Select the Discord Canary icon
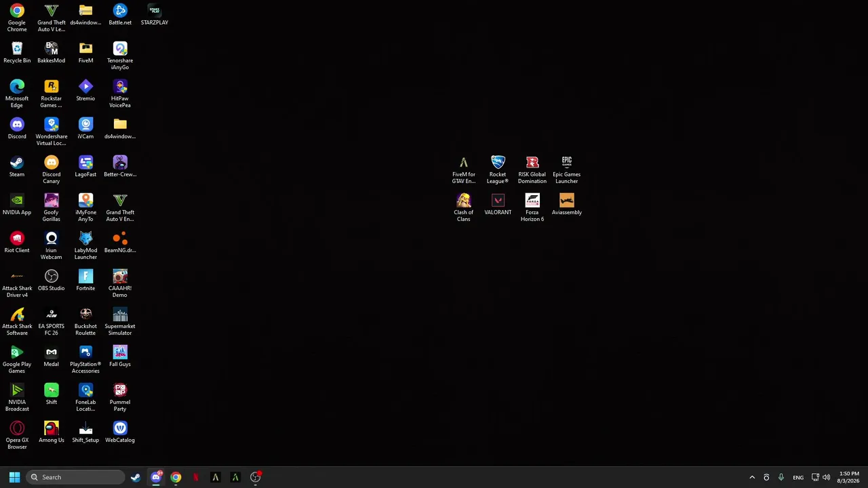Screen dimensions: 868x488 52,169
